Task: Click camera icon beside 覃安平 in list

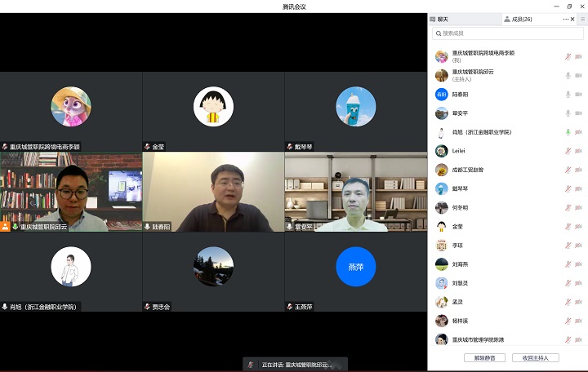Action: (578, 113)
